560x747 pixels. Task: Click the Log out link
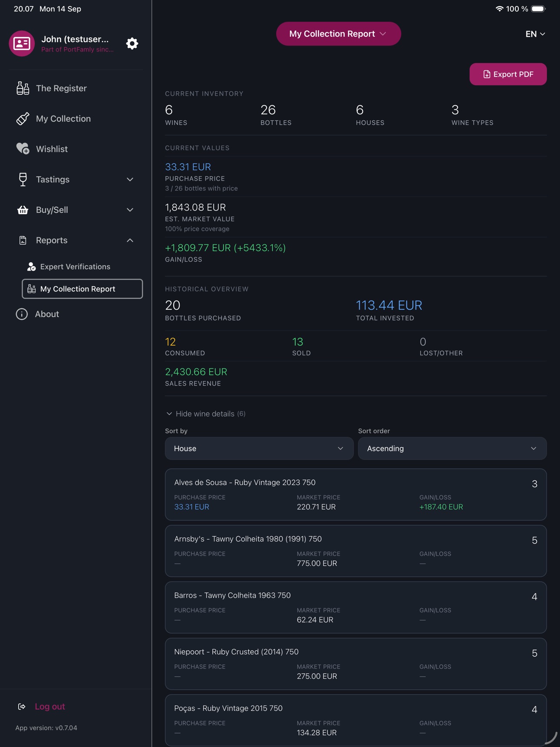click(50, 707)
